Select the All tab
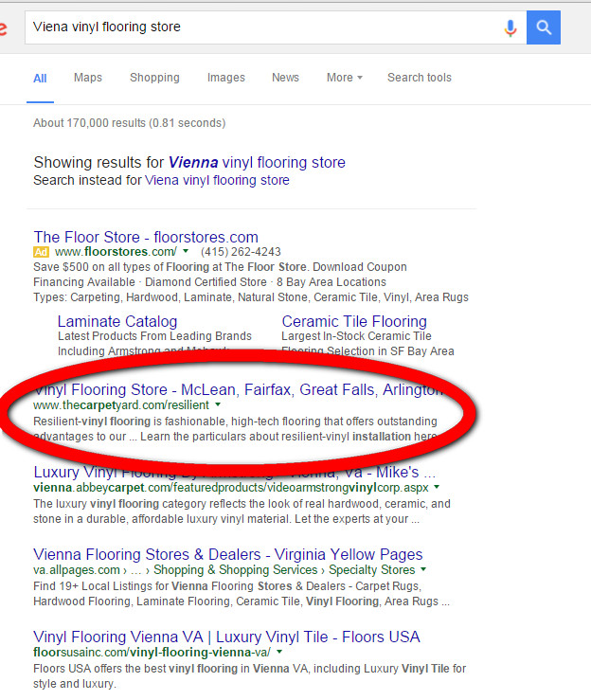591x700 pixels. click(x=40, y=79)
